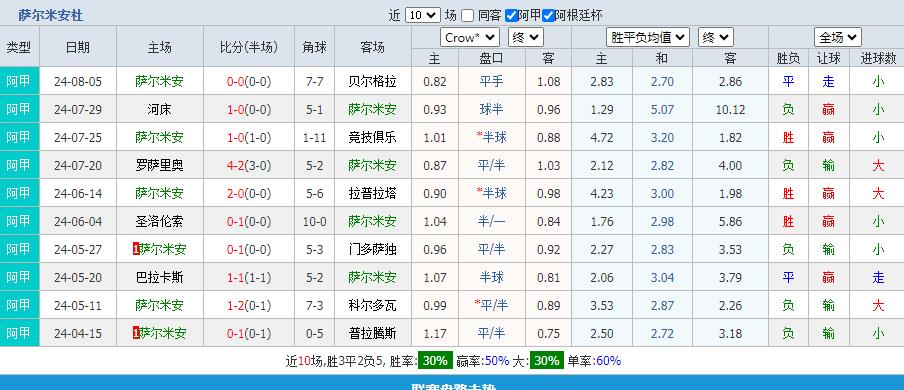
Task: Open the 终 dropdown next to Crow*
Action: [x=526, y=38]
